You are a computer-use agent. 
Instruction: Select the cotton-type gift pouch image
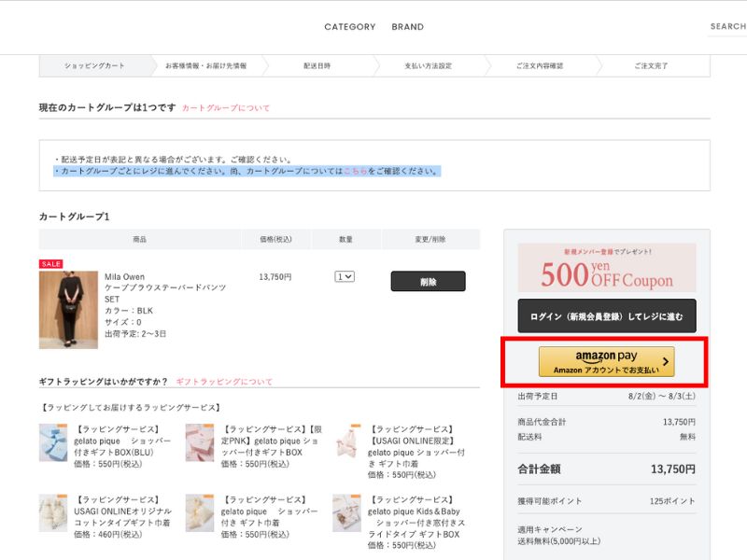pos(53,513)
